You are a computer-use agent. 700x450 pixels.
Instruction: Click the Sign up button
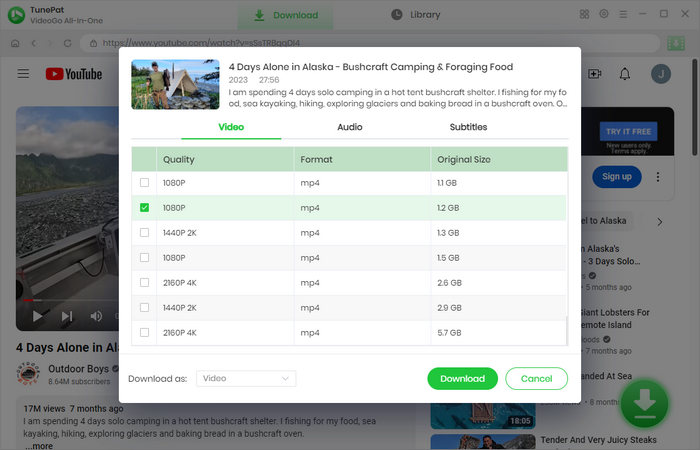[x=617, y=177]
